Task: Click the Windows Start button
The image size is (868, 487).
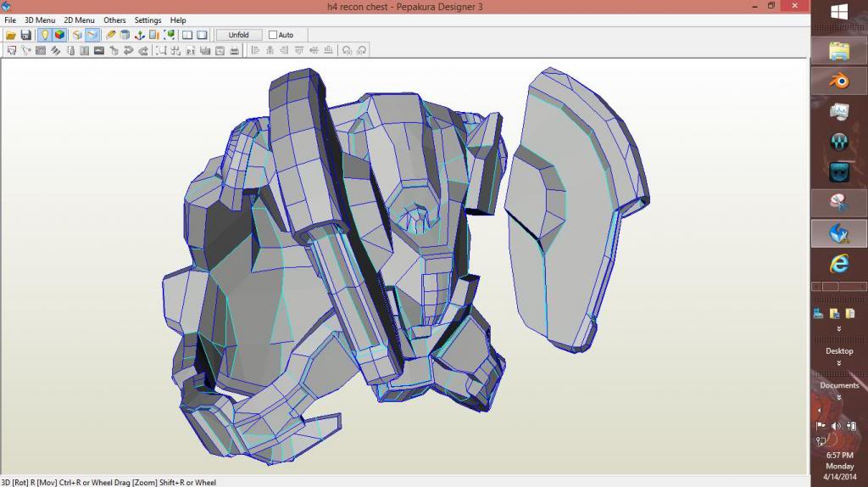Action: point(839,12)
